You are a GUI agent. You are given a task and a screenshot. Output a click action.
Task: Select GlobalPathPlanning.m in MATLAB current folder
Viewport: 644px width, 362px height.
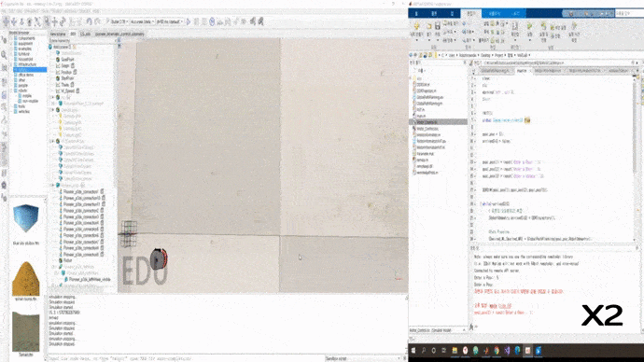tap(429, 104)
